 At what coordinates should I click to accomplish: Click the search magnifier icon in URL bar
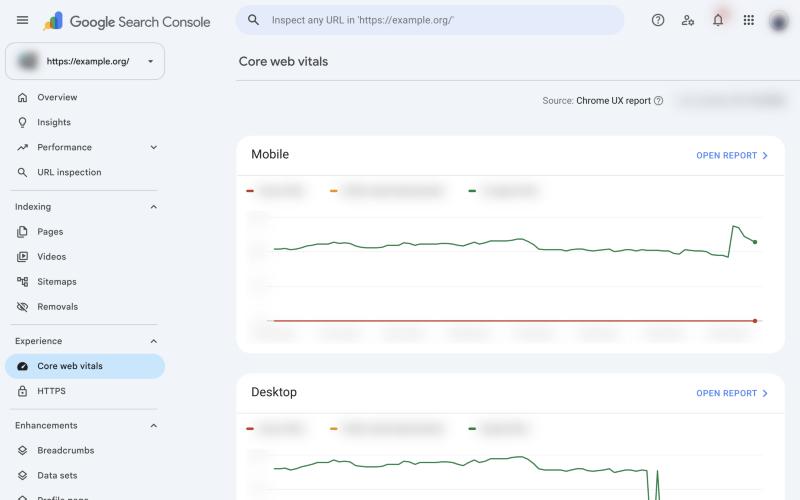(x=253, y=20)
